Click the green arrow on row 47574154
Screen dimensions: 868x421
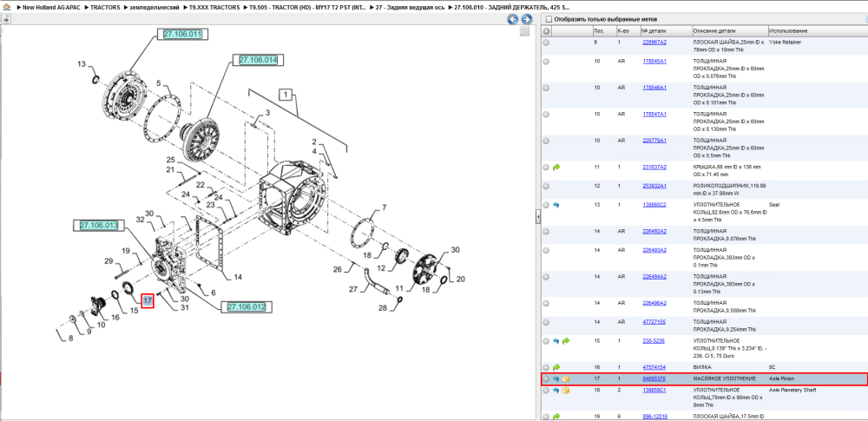(x=556, y=367)
